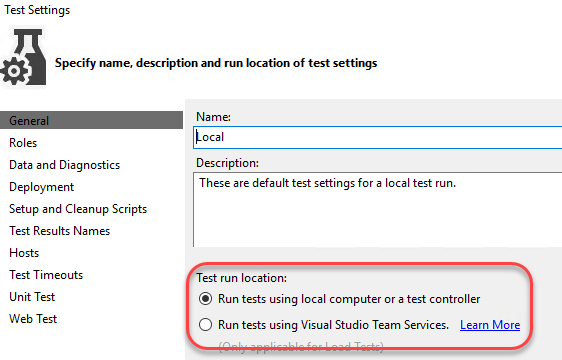
Task: Open Data and Diagnostics page
Action: [65, 165]
